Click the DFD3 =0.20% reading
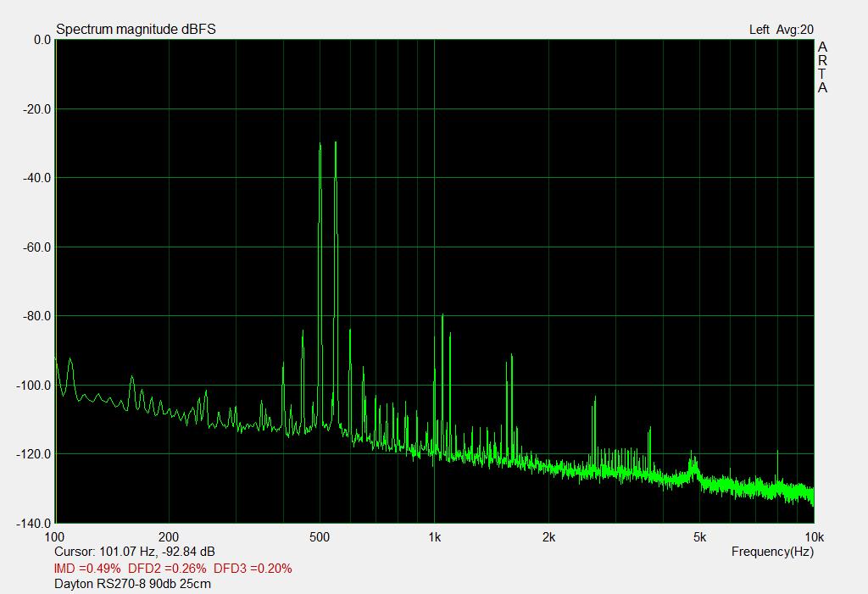The image size is (868, 594). 253,568
